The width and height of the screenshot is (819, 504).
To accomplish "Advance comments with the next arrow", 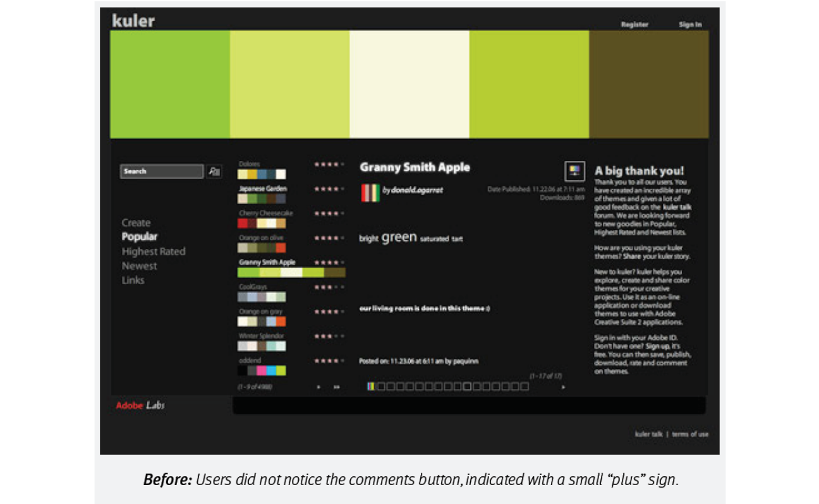I will tap(563, 387).
